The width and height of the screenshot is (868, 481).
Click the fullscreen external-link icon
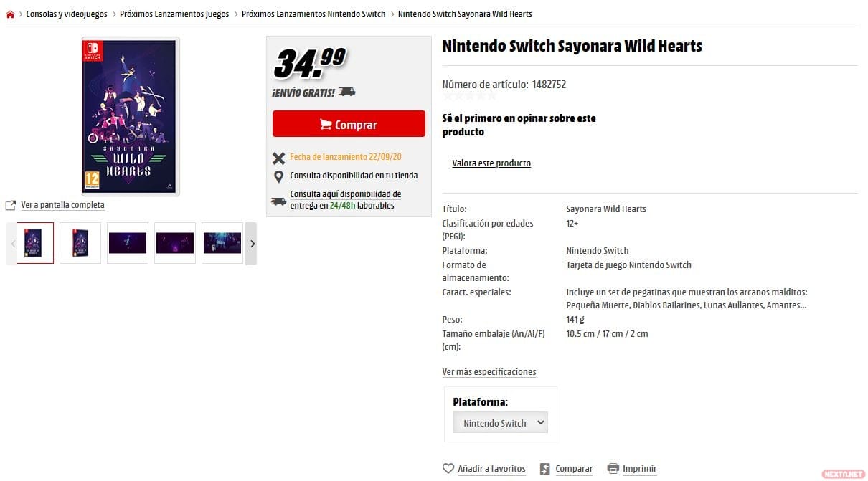(11, 206)
